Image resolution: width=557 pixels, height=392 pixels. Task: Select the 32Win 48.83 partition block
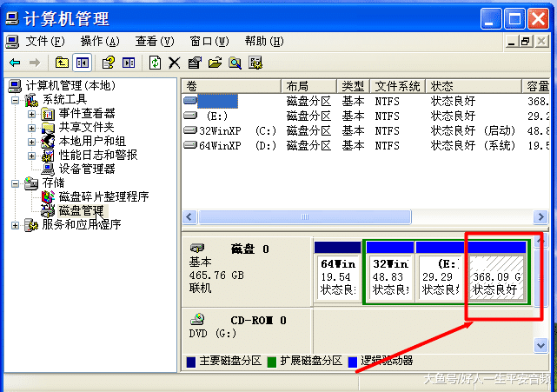(x=389, y=272)
